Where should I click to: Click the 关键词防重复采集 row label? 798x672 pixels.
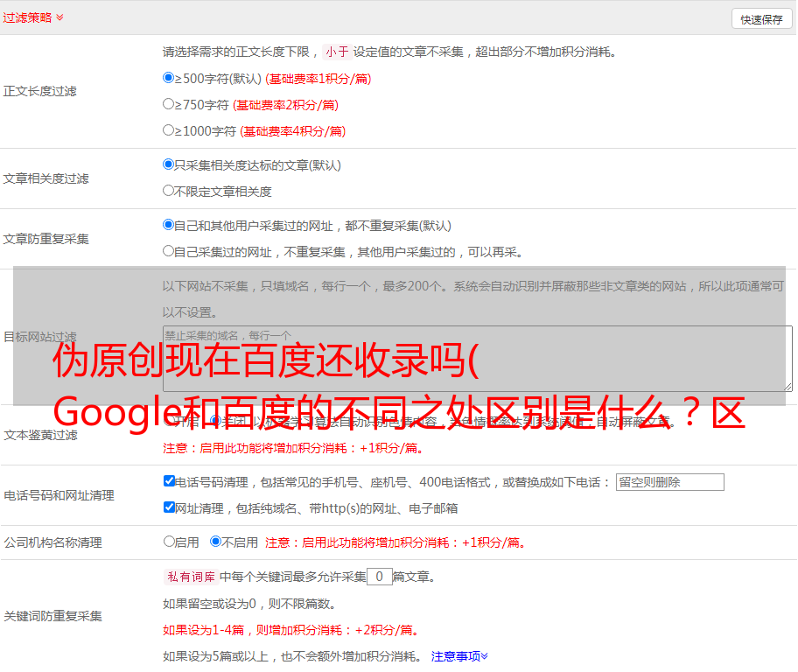[x=52, y=616]
